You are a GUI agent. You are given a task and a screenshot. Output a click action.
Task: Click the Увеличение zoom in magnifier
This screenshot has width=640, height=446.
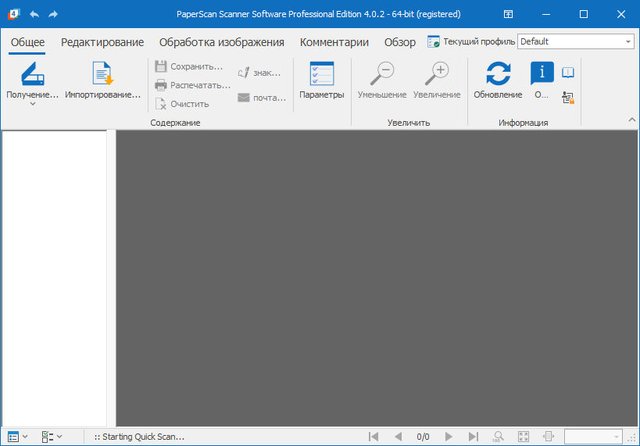[x=436, y=74]
